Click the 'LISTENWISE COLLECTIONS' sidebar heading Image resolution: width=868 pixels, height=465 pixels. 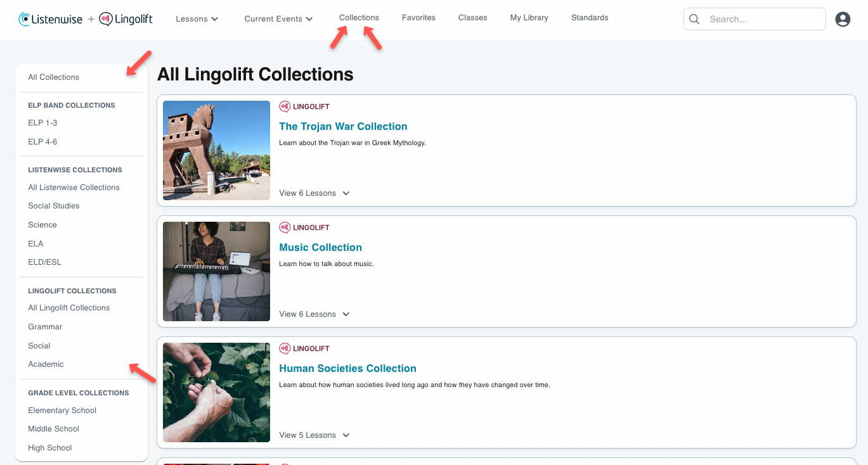[75, 170]
